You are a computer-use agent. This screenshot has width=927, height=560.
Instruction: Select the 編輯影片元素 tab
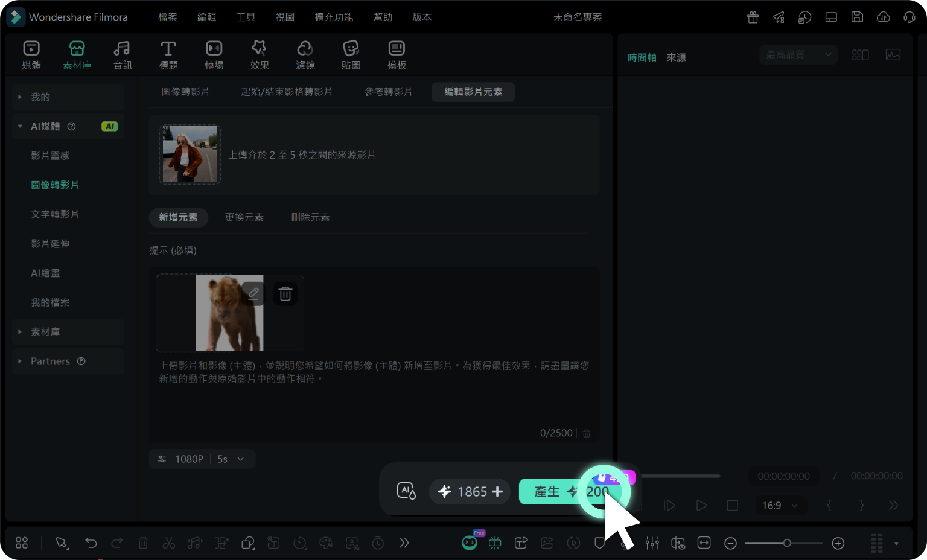[473, 92]
